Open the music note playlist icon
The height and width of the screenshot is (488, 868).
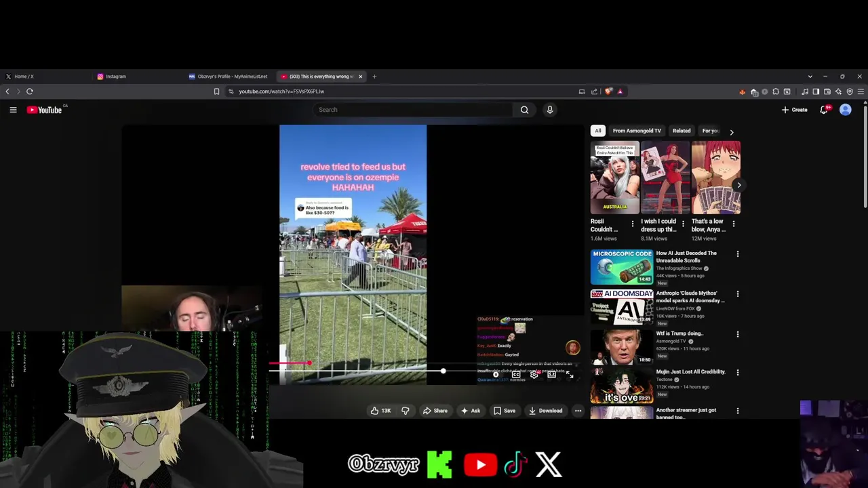[x=805, y=91]
